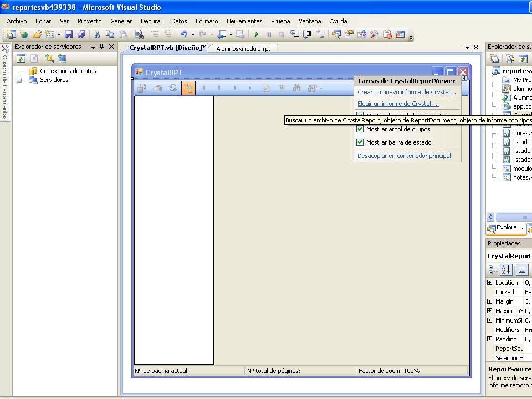Click Desacoplar en contenedor principal link
The height and width of the screenshot is (399, 532).
[x=404, y=156]
